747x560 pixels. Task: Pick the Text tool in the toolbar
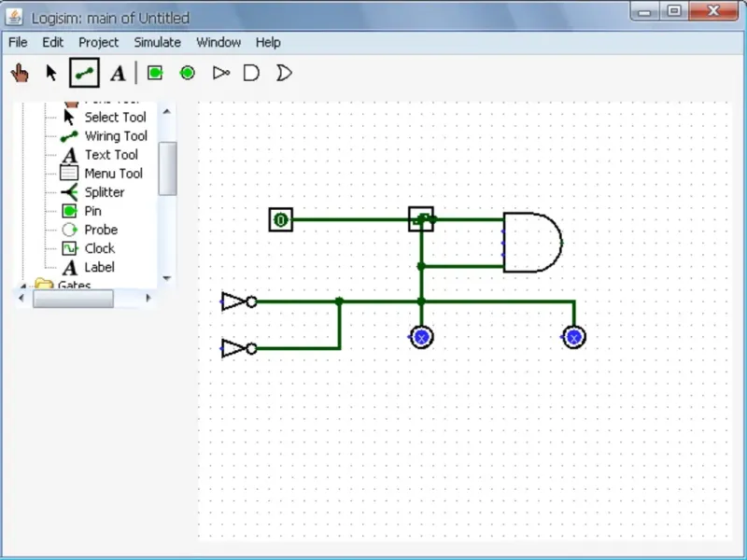tap(118, 73)
